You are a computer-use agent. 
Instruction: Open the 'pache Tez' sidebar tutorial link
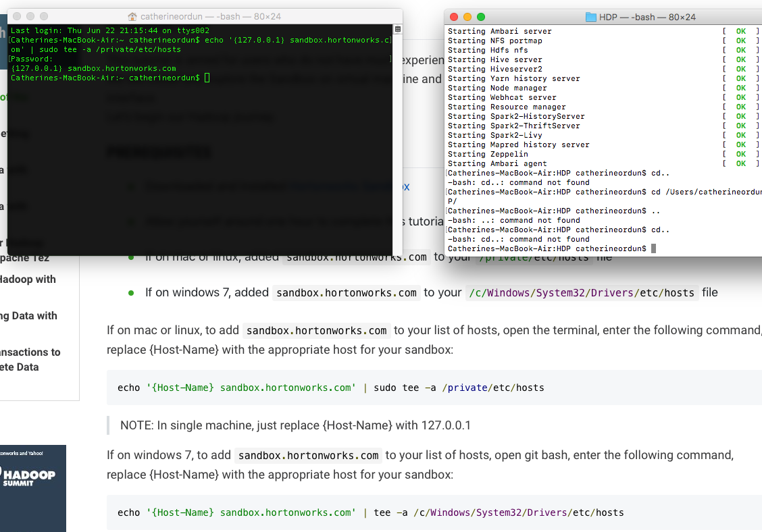tap(25, 258)
